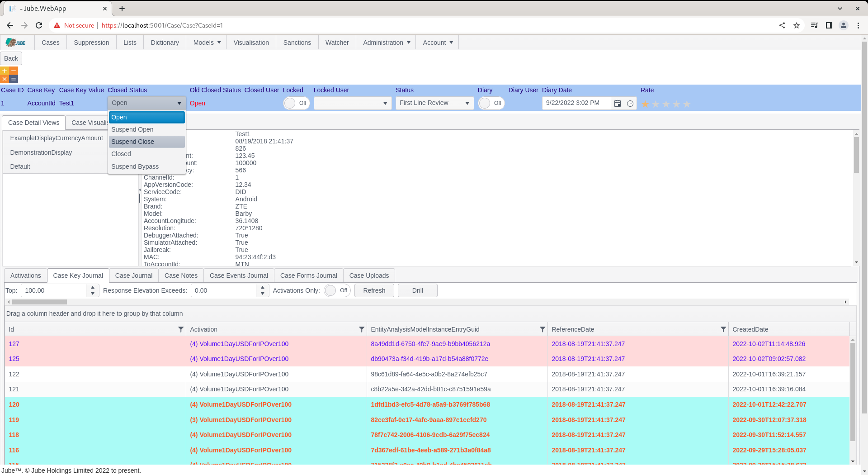Image resolution: width=868 pixels, height=475 pixels.
Task: Toggle the Activations Only switch
Action: point(337,290)
